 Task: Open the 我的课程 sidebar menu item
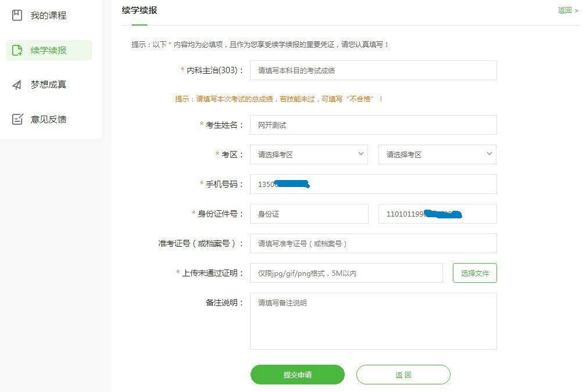click(48, 16)
